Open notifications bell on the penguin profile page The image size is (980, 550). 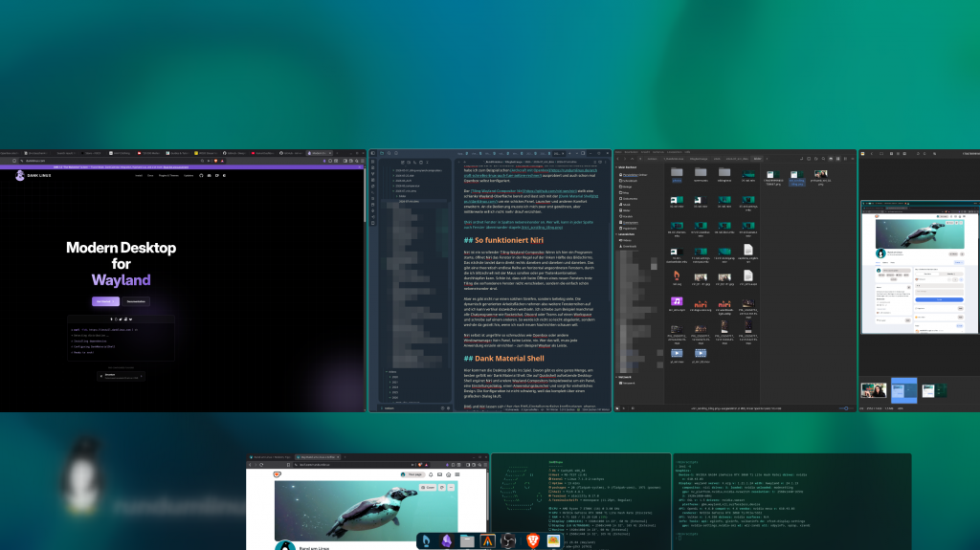pyautogui.click(x=432, y=475)
